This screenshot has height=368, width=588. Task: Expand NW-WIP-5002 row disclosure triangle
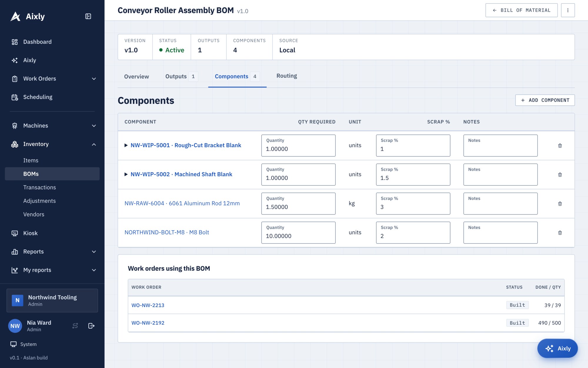coord(126,174)
